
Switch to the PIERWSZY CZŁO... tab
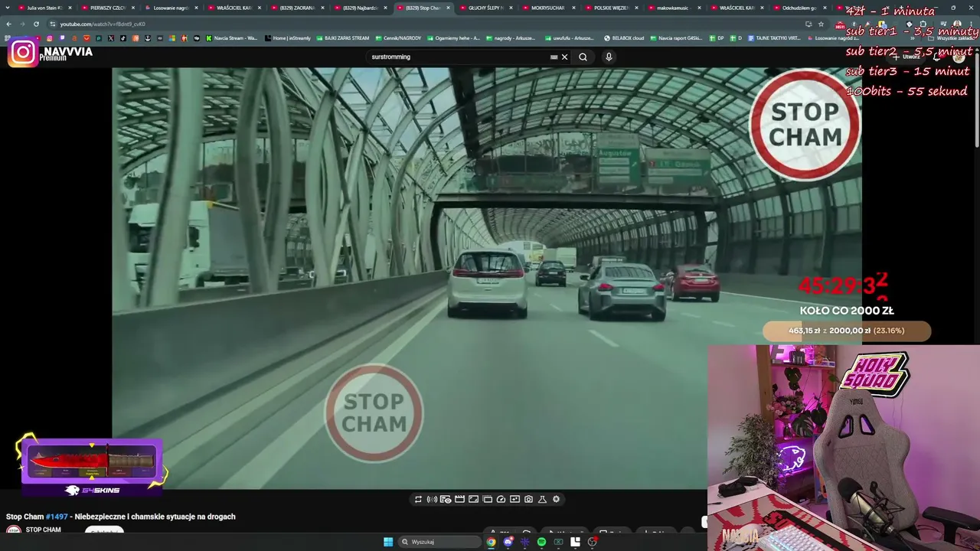107,8
